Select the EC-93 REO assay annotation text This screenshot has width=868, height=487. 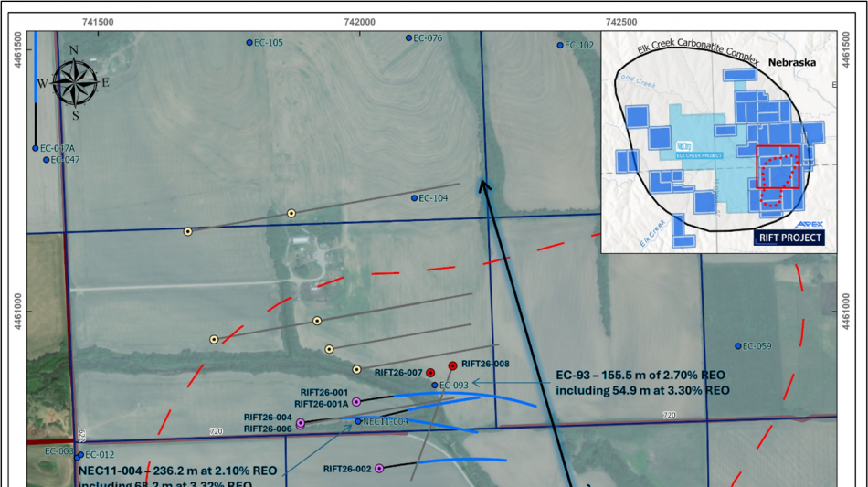point(642,384)
